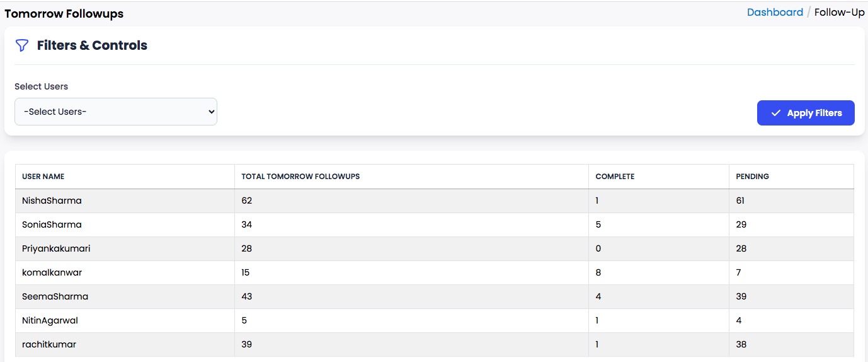Screen dimensions: 868x362
Task: Click Priyankakumari's complete count of 0
Action: [598, 248]
